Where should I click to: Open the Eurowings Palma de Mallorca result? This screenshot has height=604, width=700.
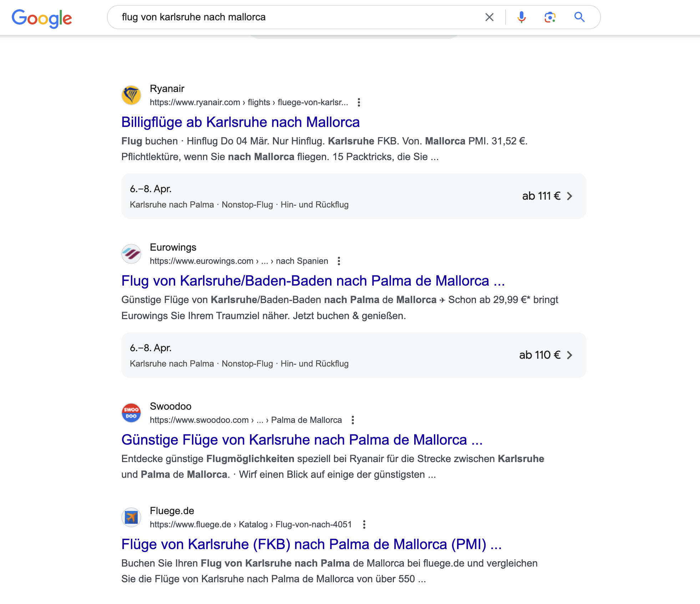point(313,281)
